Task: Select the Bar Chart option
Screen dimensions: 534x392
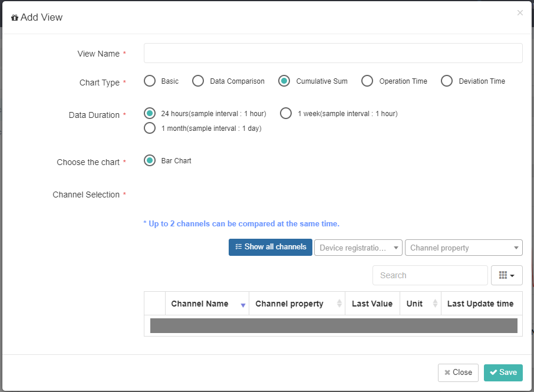Action: pos(150,160)
